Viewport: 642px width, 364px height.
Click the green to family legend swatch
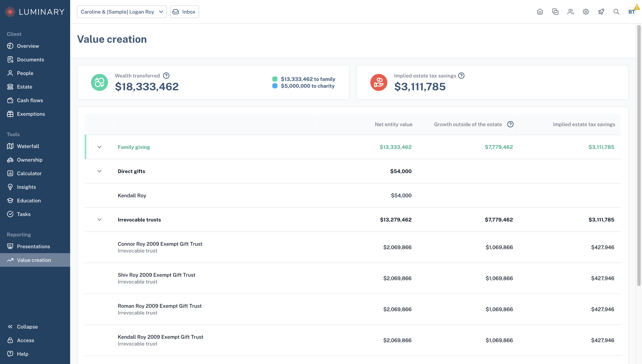[275, 79]
